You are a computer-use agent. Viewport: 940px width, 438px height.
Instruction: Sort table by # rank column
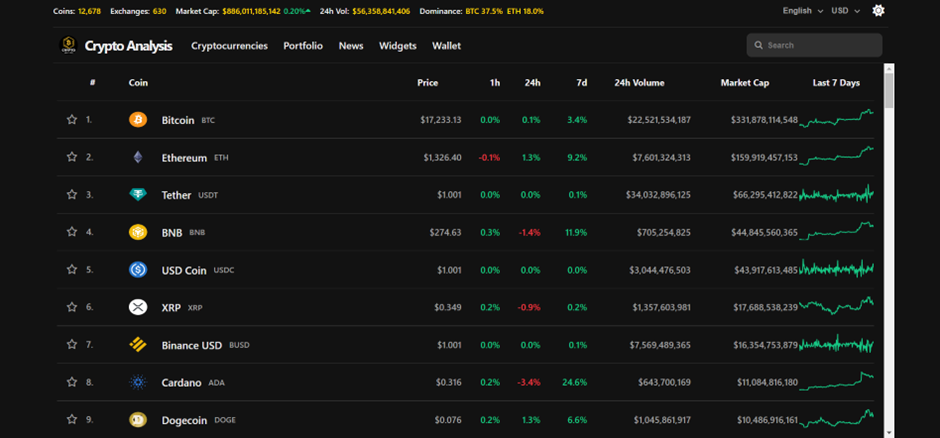pos(92,83)
